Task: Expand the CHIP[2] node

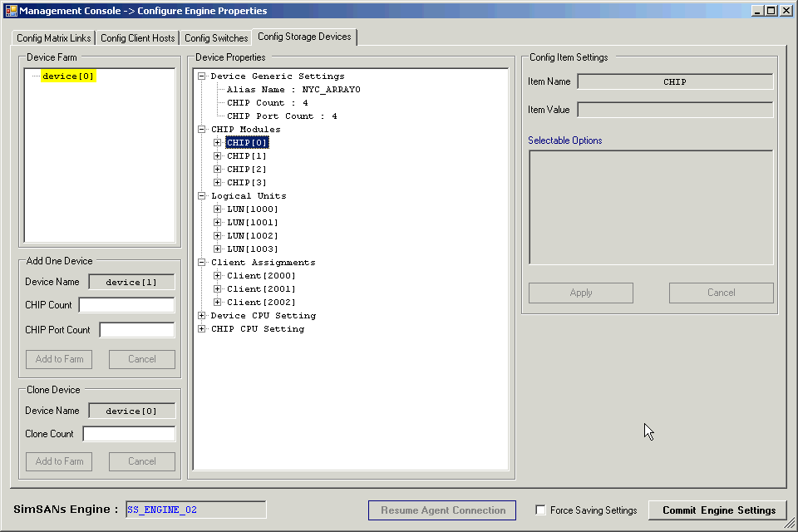Action: 217,169
